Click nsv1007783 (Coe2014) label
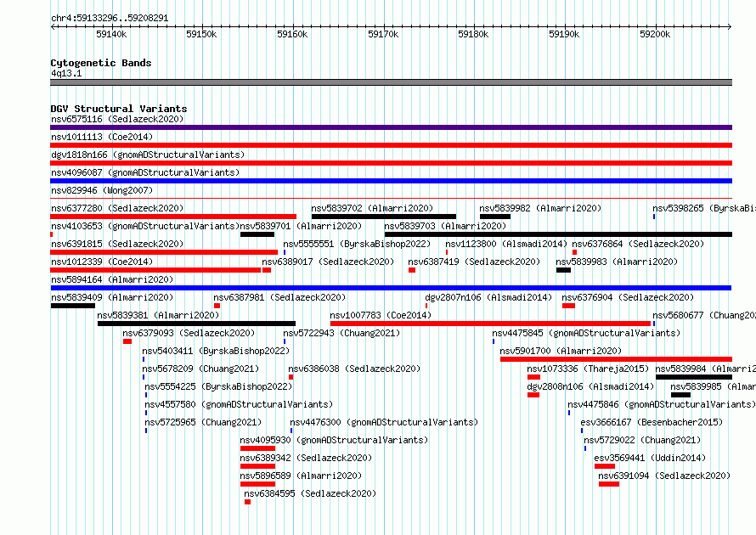The image size is (756, 535). 381,315
